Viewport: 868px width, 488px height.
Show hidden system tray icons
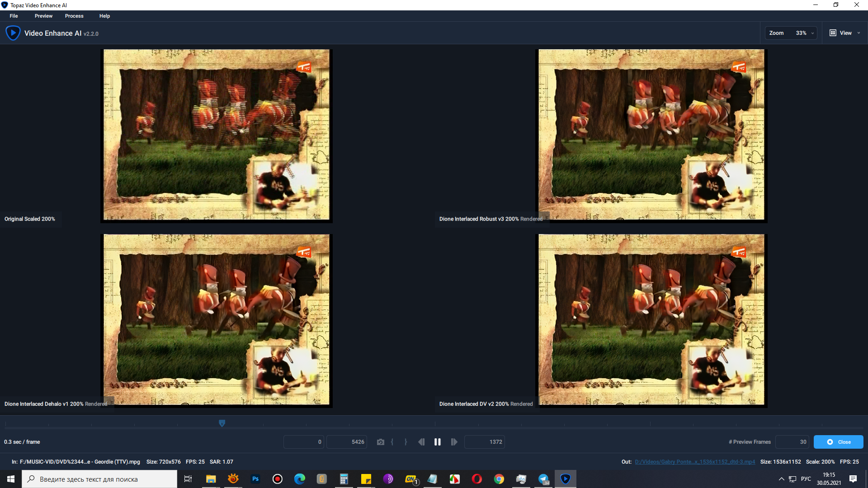[x=781, y=479]
